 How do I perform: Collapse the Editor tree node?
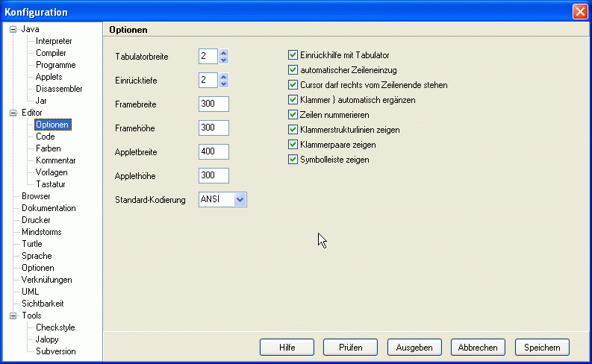point(13,113)
